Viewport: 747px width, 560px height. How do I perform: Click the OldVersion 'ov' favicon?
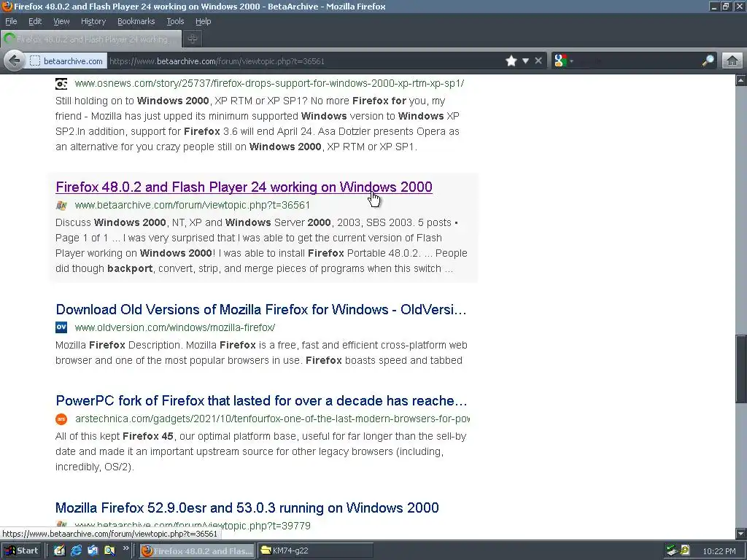[61, 327]
